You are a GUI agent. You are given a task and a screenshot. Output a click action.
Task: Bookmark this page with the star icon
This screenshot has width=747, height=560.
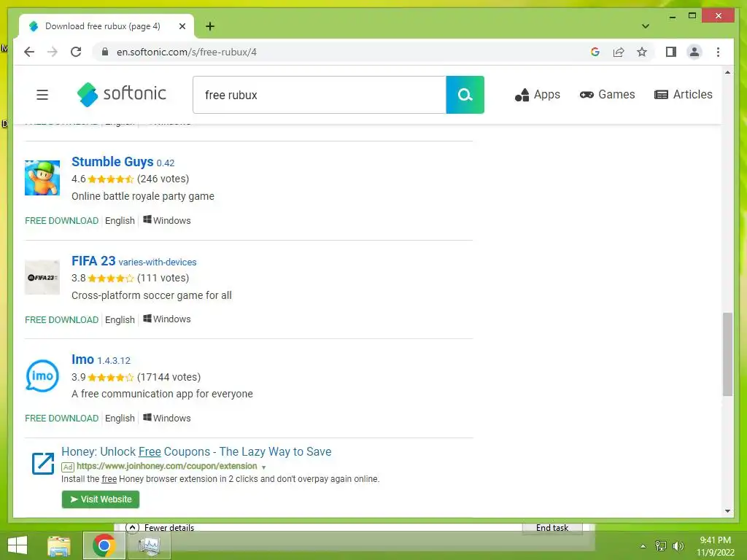pyautogui.click(x=642, y=52)
